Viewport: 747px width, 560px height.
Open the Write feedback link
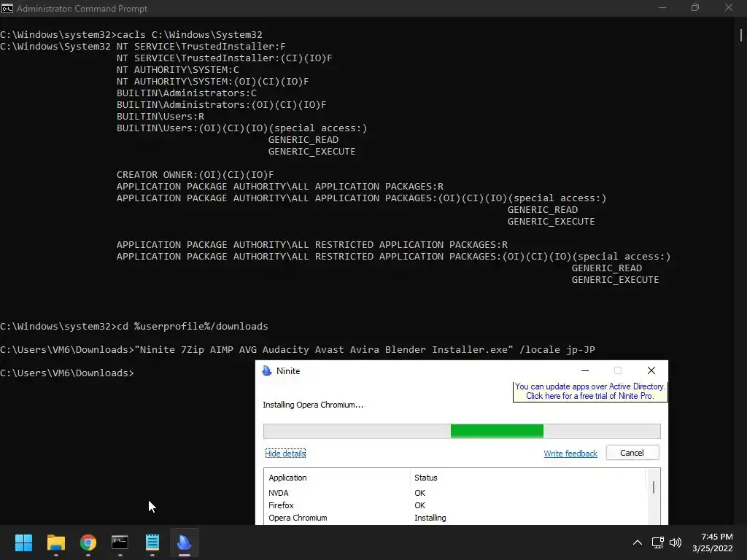570,454
